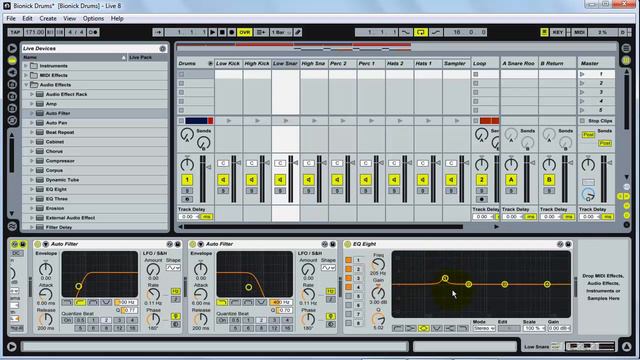
Task: Adjust the EQ Eight Gain knob
Action: tap(378, 293)
